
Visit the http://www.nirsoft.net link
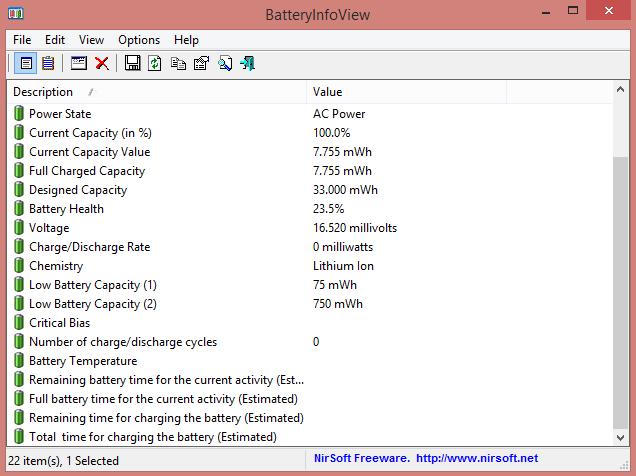(477, 458)
